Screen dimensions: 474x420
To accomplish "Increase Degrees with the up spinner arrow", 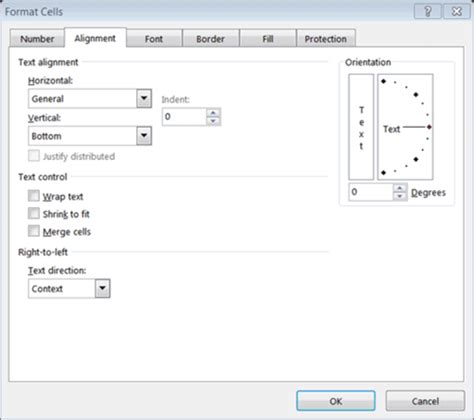I will (x=399, y=188).
